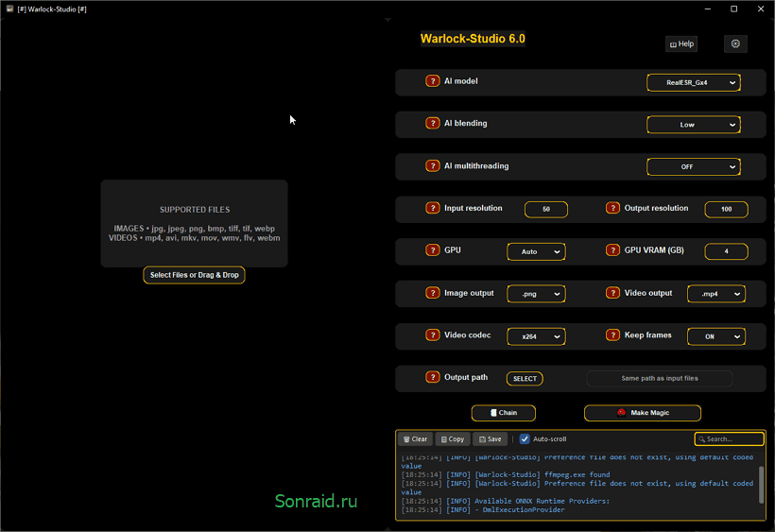This screenshot has width=775, height=532.
Task: Click SELECT to choose output path
Action: coord(525,378)
